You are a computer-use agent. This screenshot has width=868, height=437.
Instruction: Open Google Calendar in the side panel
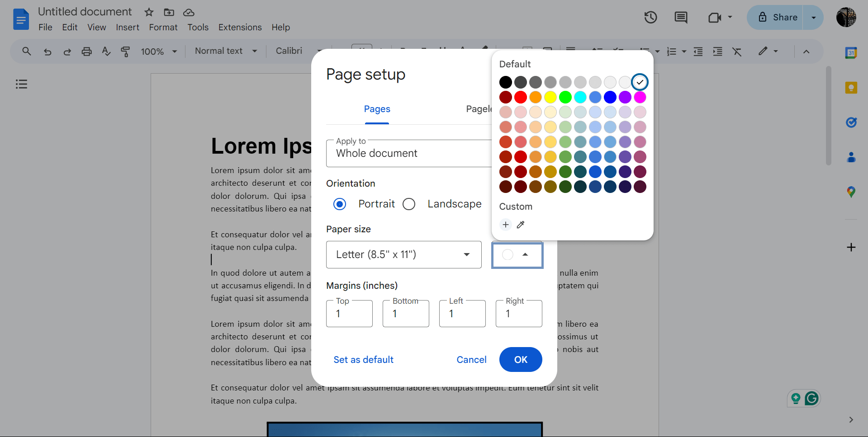point(851,52)
